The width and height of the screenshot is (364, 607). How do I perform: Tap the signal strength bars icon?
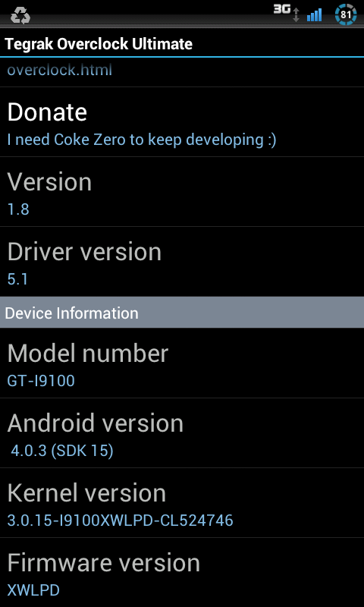coord(314,14)
